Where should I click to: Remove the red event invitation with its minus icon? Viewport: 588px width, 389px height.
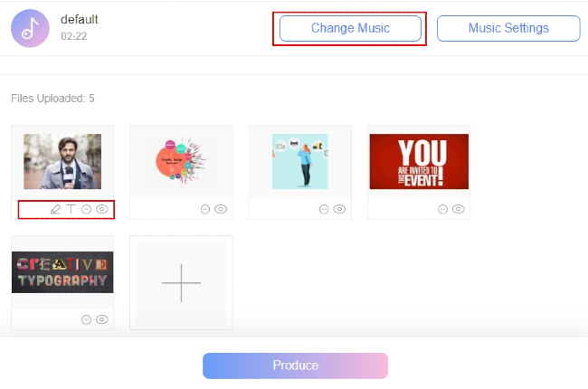tap(442, 209)
